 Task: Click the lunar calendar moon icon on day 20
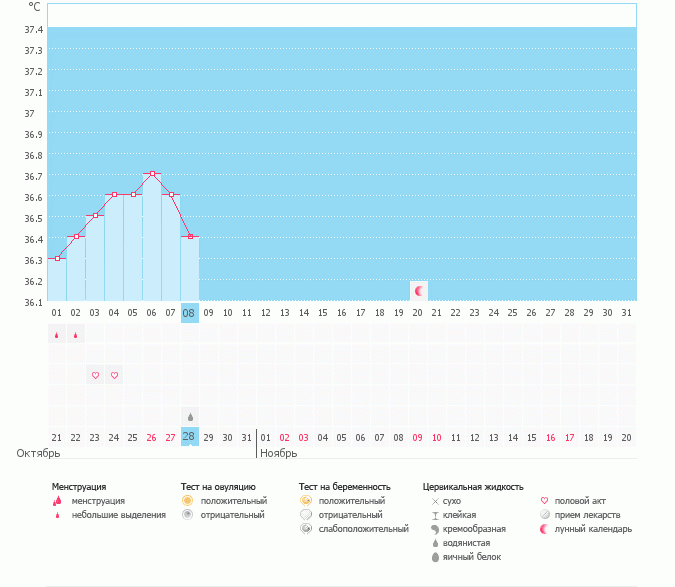[419, 290]
